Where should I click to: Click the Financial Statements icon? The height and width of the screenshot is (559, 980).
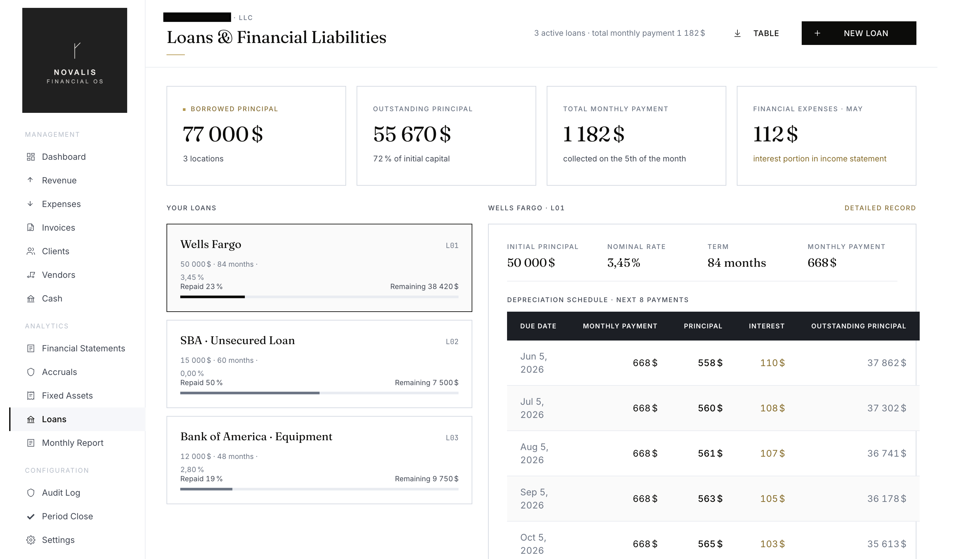pos(31,348)
